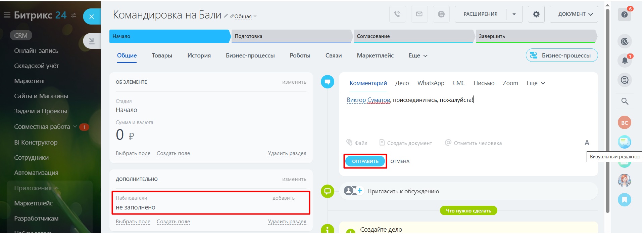Screen dimensions: 644x234
Task: Click the blue comment timeline icon
Action: click(328, 82)
